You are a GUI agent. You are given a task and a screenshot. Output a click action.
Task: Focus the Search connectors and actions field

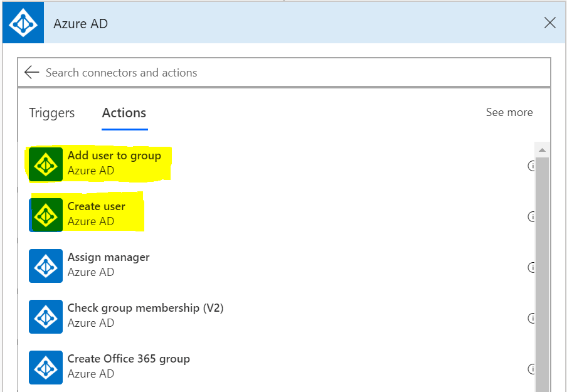coord(282,73)
